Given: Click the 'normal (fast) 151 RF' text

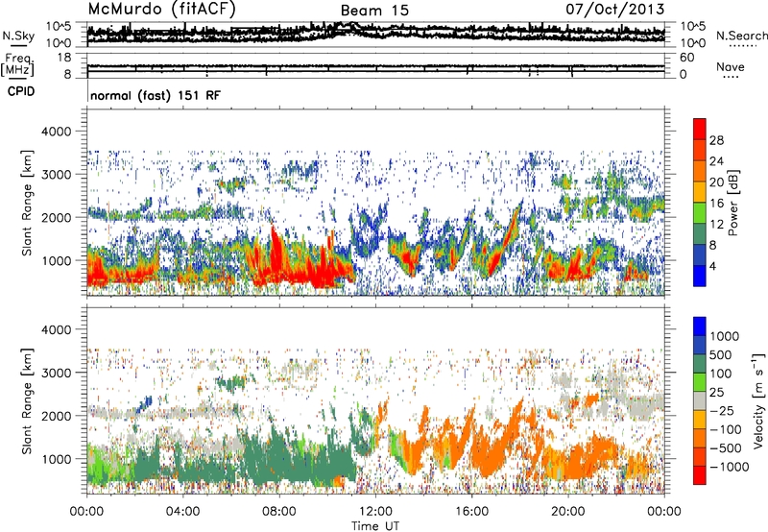Looking at the screenshot, I should [x=156, y=95].
